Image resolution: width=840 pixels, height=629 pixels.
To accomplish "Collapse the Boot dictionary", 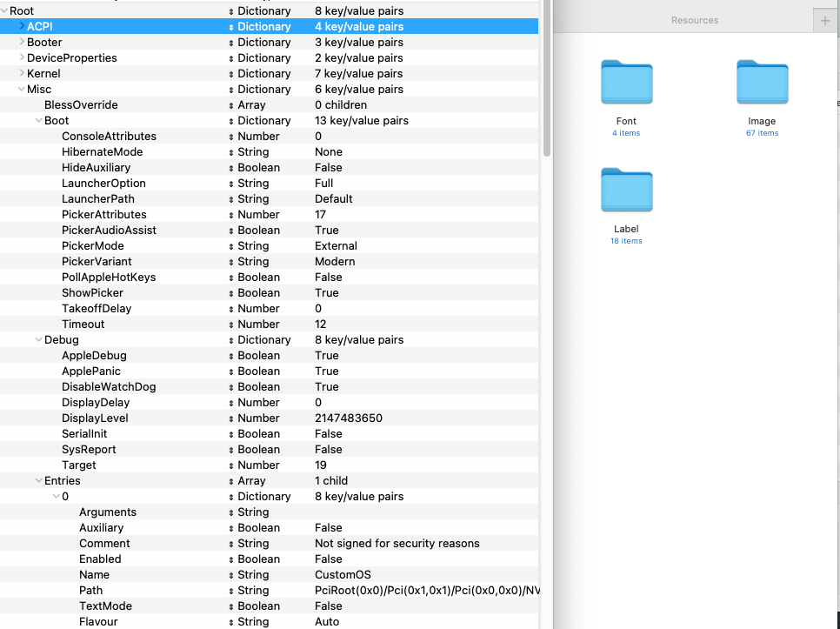I will [38, 120].
